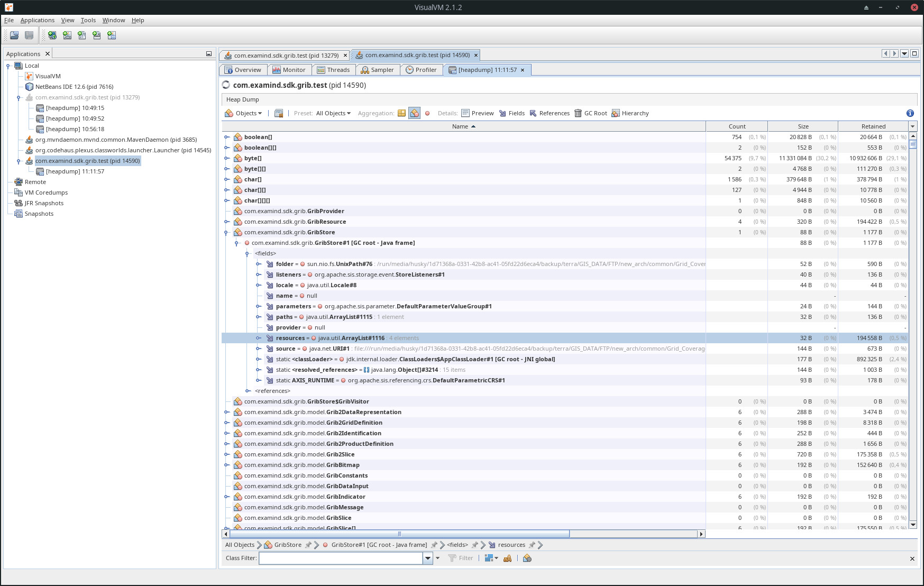The image size is (924, 586).
Task: Click the Load Snapshot toolbar icon
Action: click(x=13, y=35)
